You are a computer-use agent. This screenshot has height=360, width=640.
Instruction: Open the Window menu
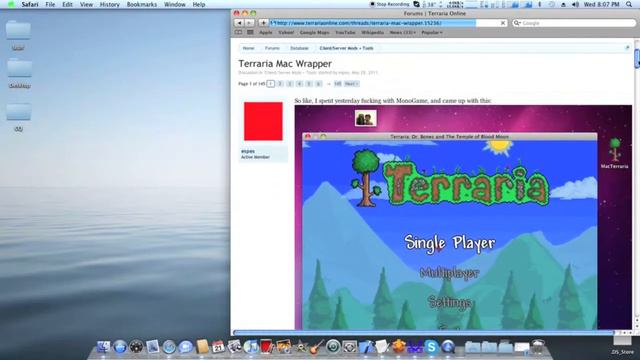click(175, 4)
